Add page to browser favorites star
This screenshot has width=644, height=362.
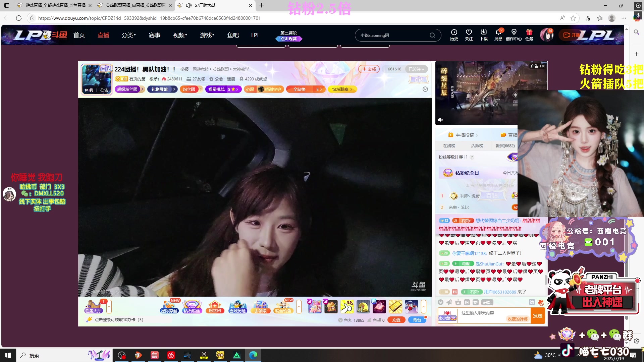[x=573, y=18]
